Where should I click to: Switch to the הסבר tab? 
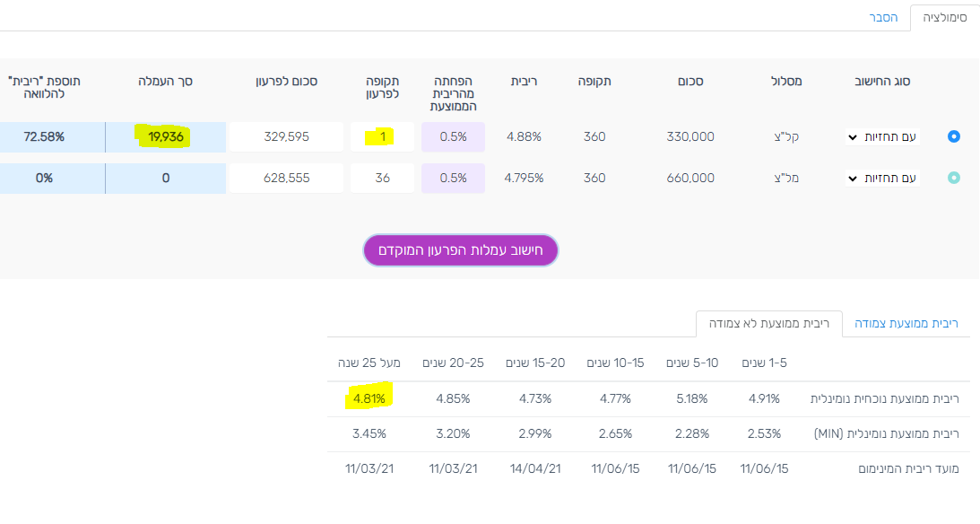(x=883, y=17)
